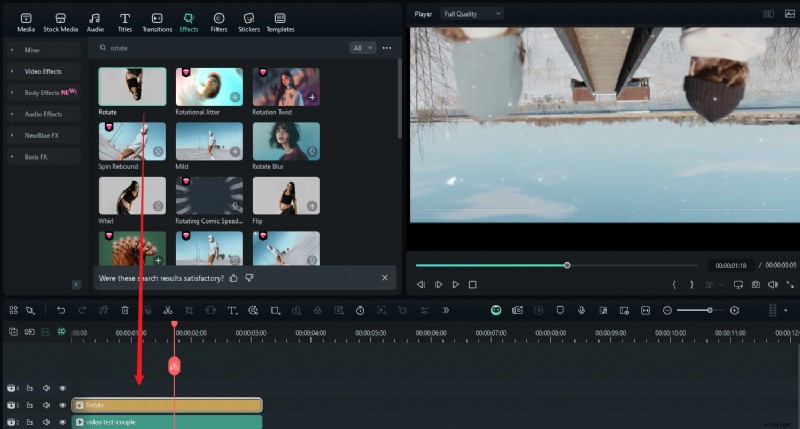Zoom in the timeline with plus
800x429 pixels.
[x=734, y=310]
